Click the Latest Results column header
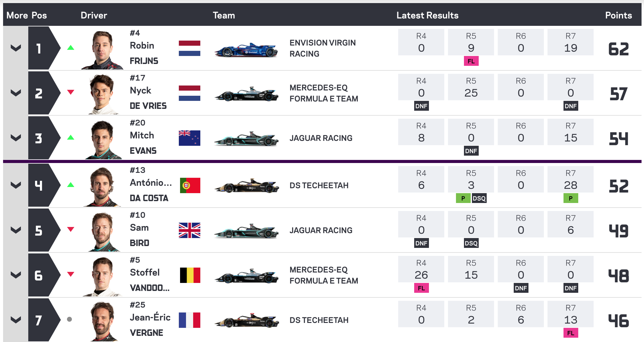The image size is (644, 342). pyautogui.click(x=427, y=15)
